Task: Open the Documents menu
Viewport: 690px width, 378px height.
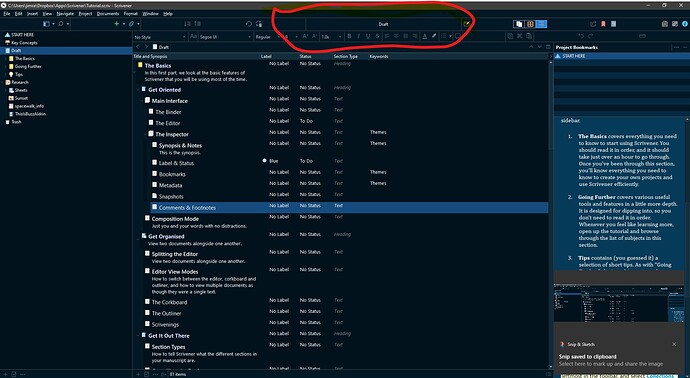Action: click(108, 14)
